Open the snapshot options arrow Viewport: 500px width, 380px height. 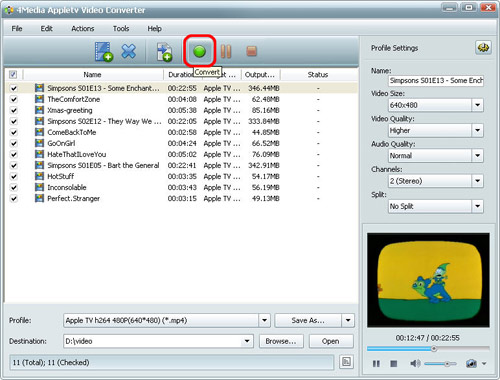coord(484,363)
